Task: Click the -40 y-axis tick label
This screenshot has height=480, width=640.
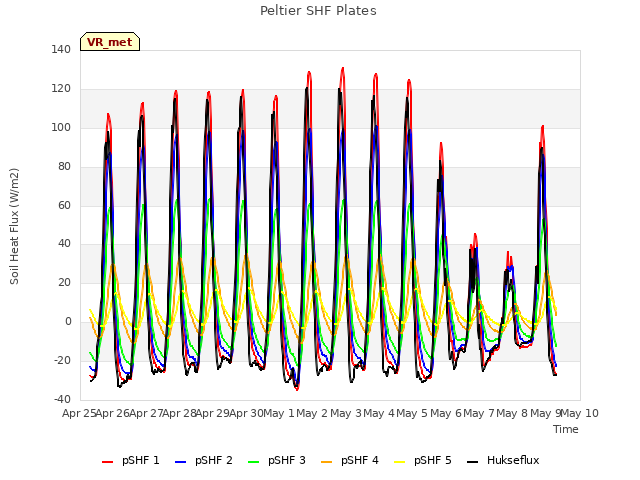Action: pyautogui.click(x=62, y=399)
